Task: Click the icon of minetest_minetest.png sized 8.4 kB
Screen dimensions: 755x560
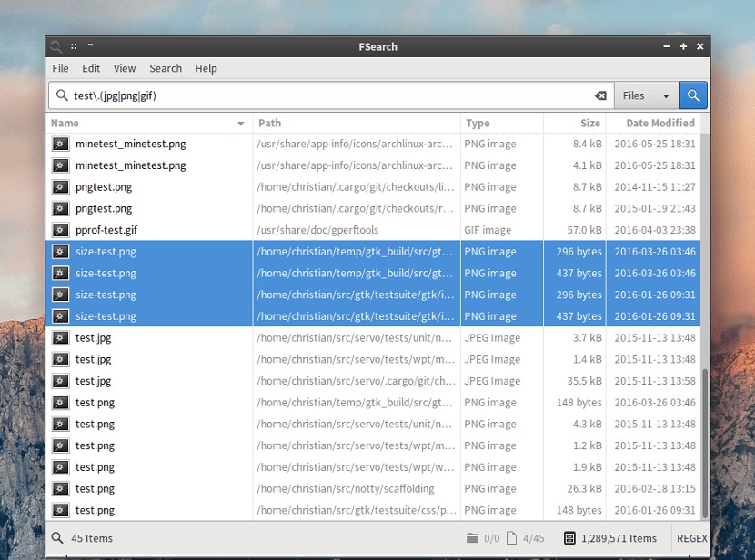Action: pos(60,144)
